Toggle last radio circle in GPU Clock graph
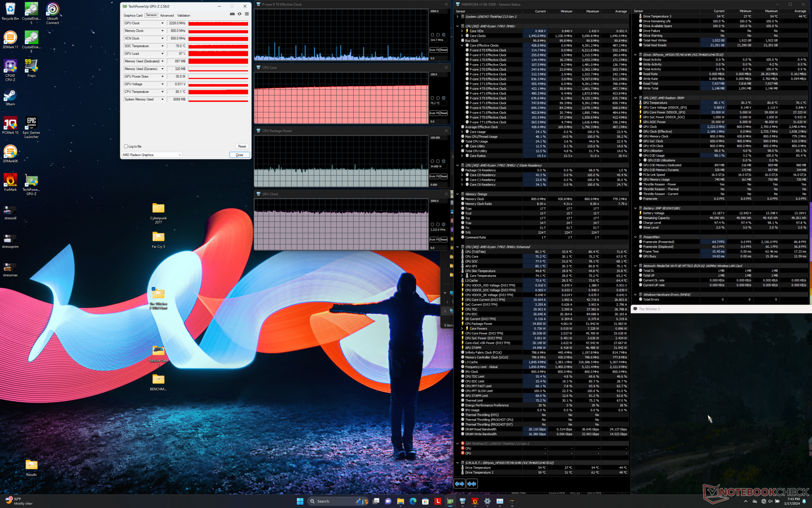 click(444, 224)
